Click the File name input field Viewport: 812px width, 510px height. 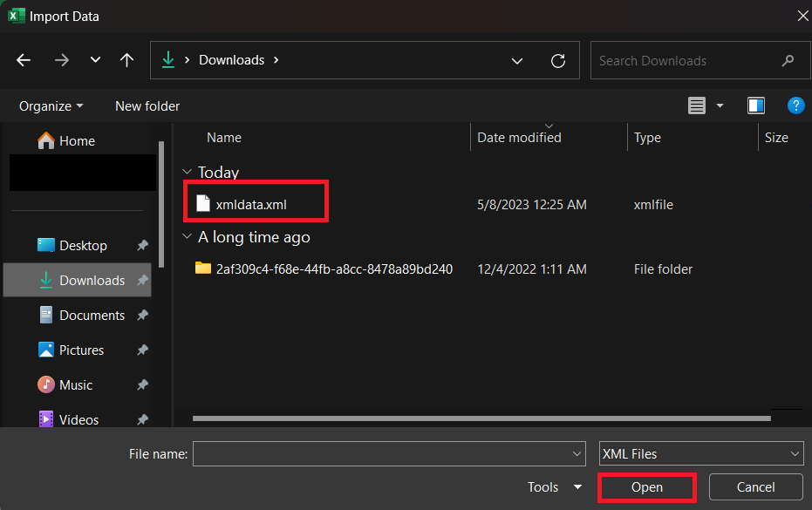[389, 454]
